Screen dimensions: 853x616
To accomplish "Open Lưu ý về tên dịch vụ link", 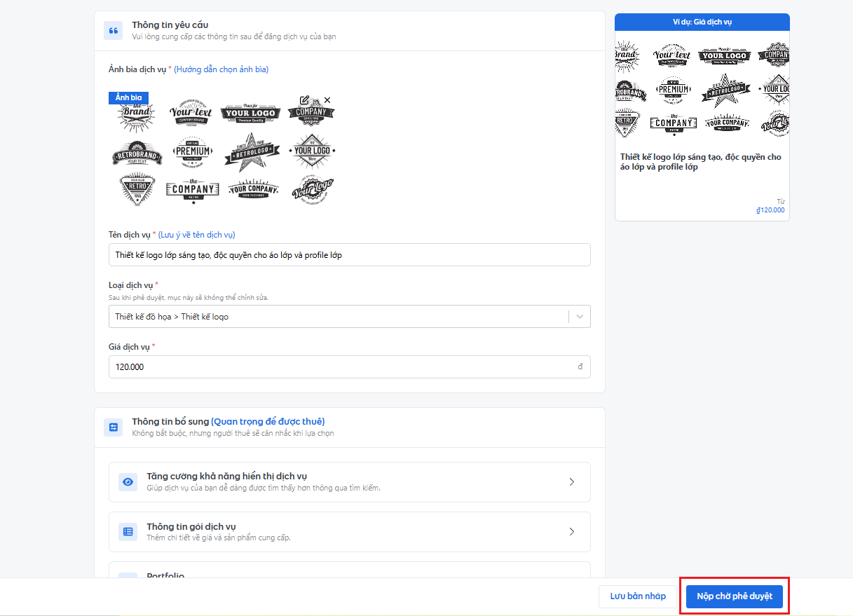I will click(x=201, y=235).
